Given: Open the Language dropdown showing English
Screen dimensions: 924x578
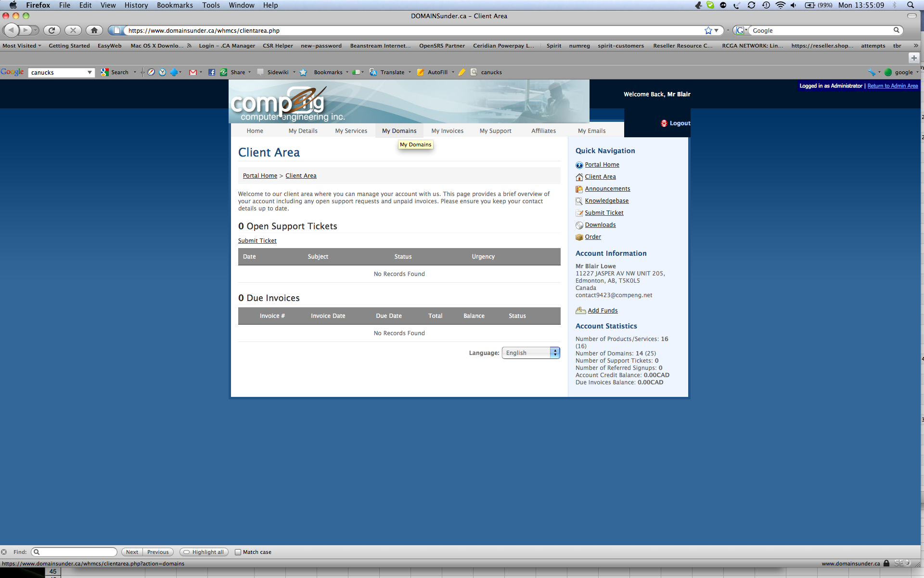Looking at the screenshot, I should click(531, 353).
